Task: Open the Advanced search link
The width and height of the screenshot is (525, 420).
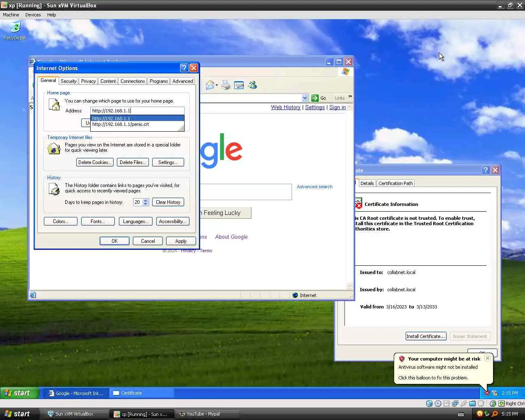Action: pos(315,187)
